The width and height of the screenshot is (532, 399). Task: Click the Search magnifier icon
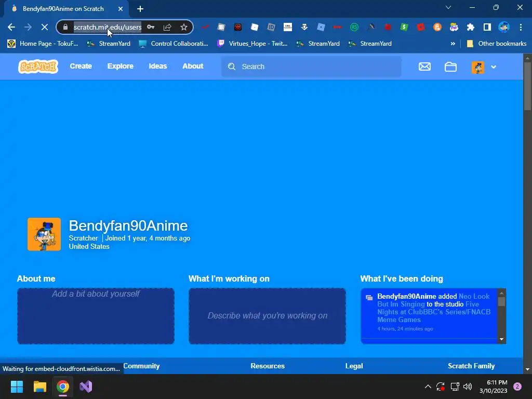click(232, 66)
